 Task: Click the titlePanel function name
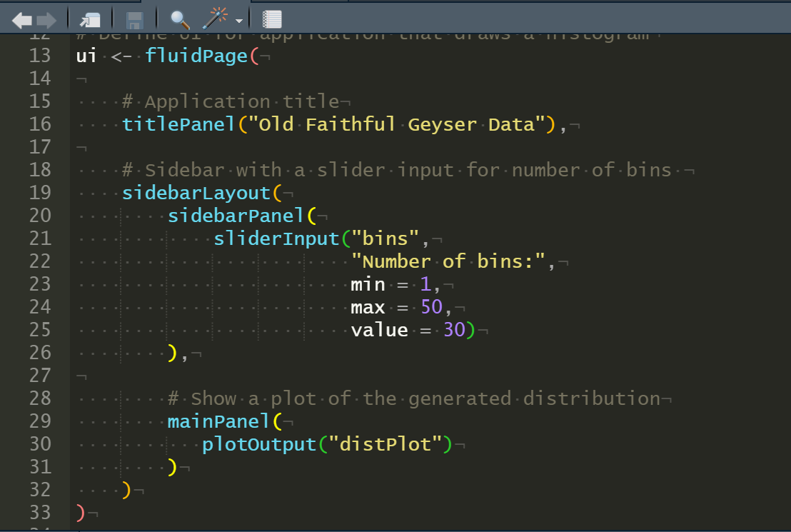178,124
